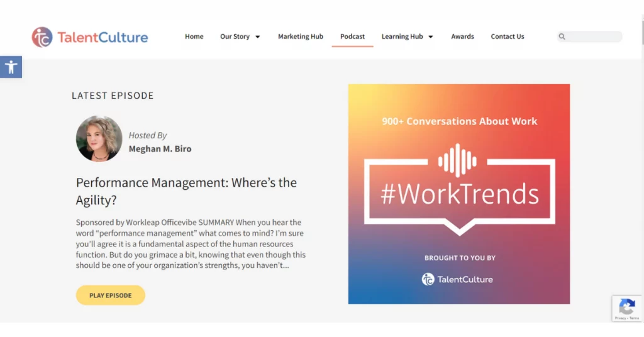Click the TalentCulture logo in header

[x=90, y=37]
